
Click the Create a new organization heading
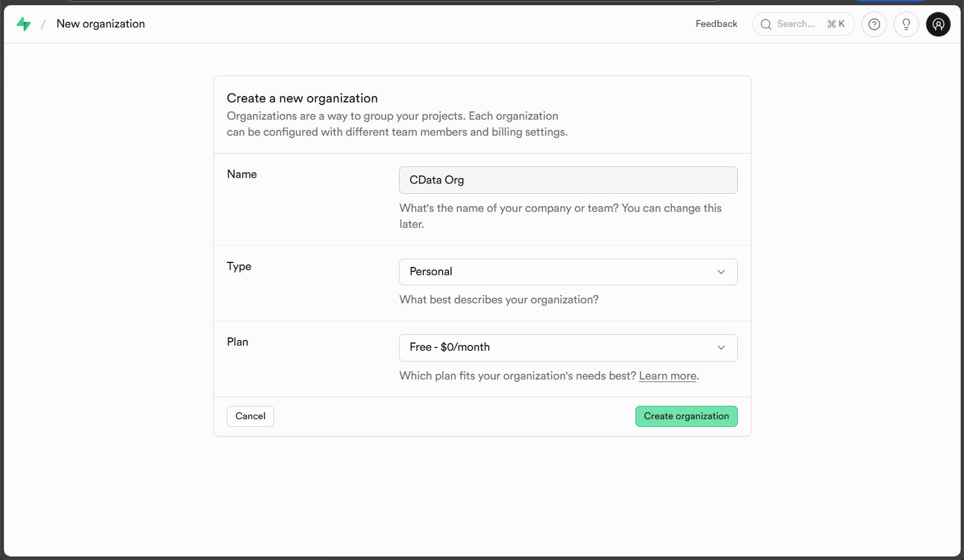click(x=302, y=98)
